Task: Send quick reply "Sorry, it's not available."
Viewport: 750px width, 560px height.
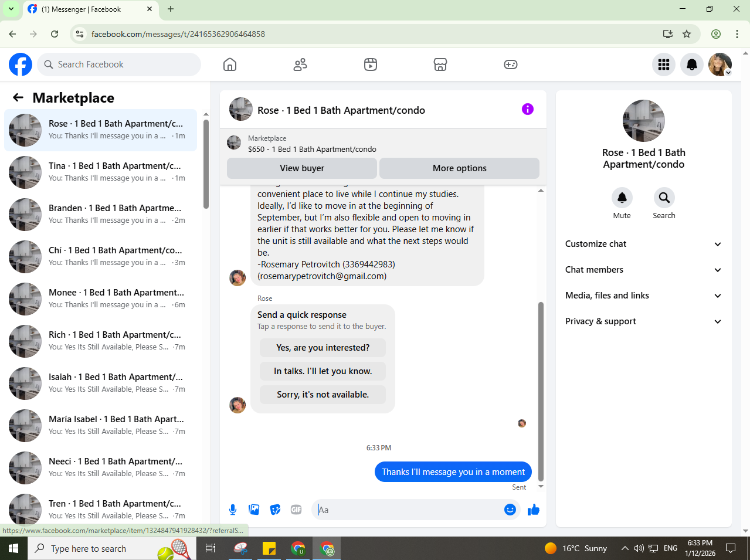Action: (323, 395)
